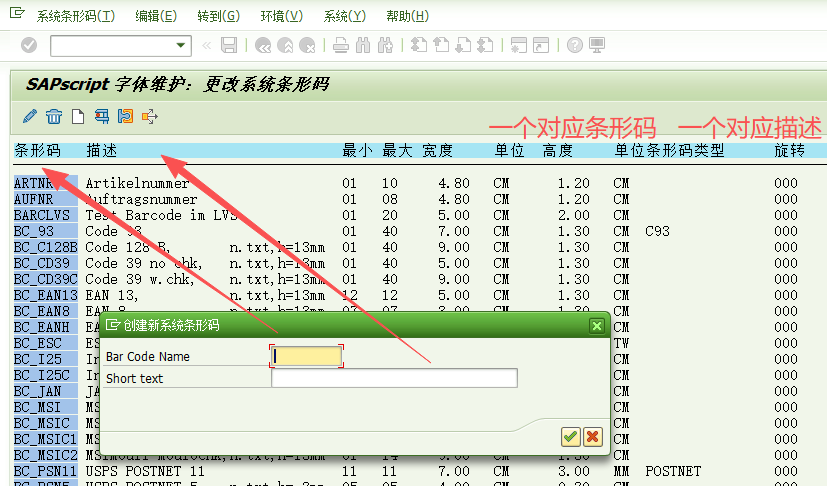827x486 pixels.
Task: Confirm dialog with the green checkmark button
Action: pos(570,436)
